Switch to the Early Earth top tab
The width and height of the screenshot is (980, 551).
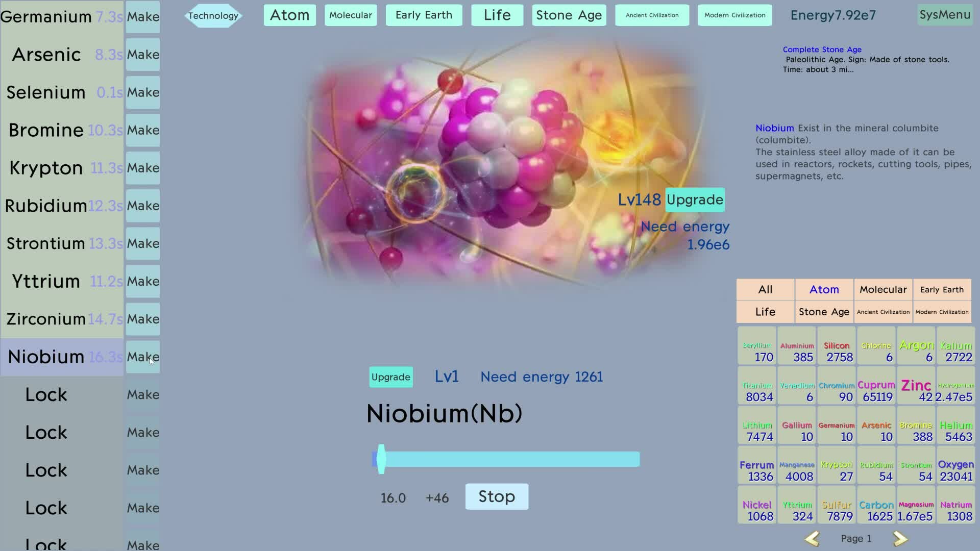click(424, 15)
